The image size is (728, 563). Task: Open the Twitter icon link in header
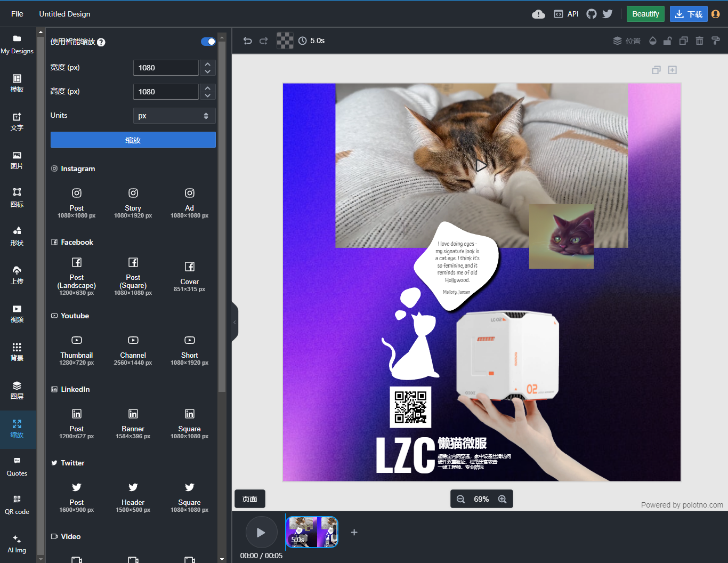click(x=608, y=14)
